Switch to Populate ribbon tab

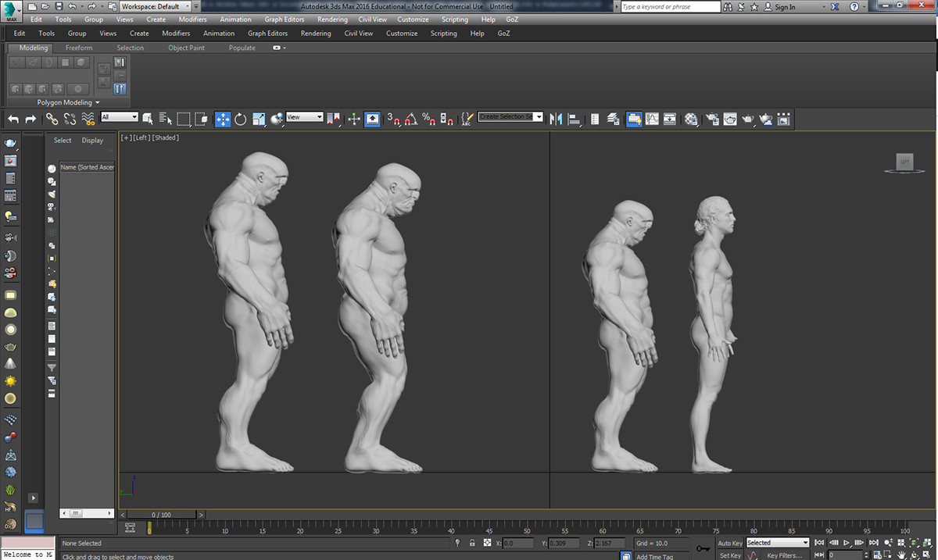click(242, 48)
